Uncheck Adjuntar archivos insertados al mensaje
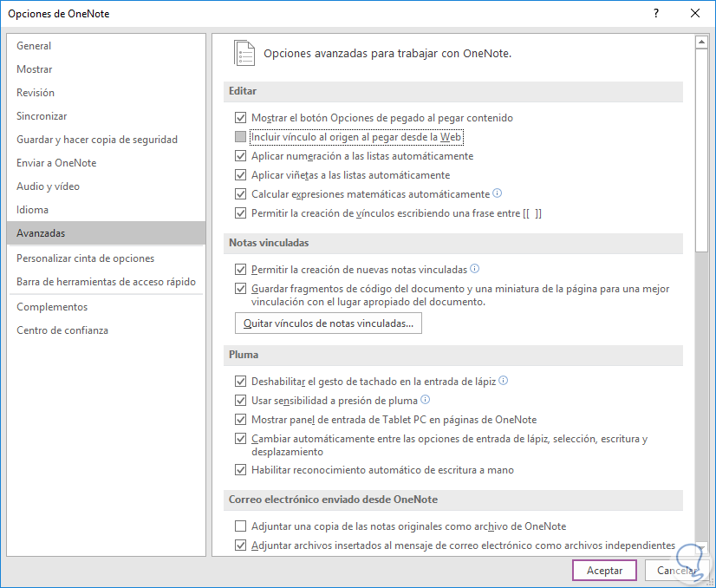 click(241, 546)
